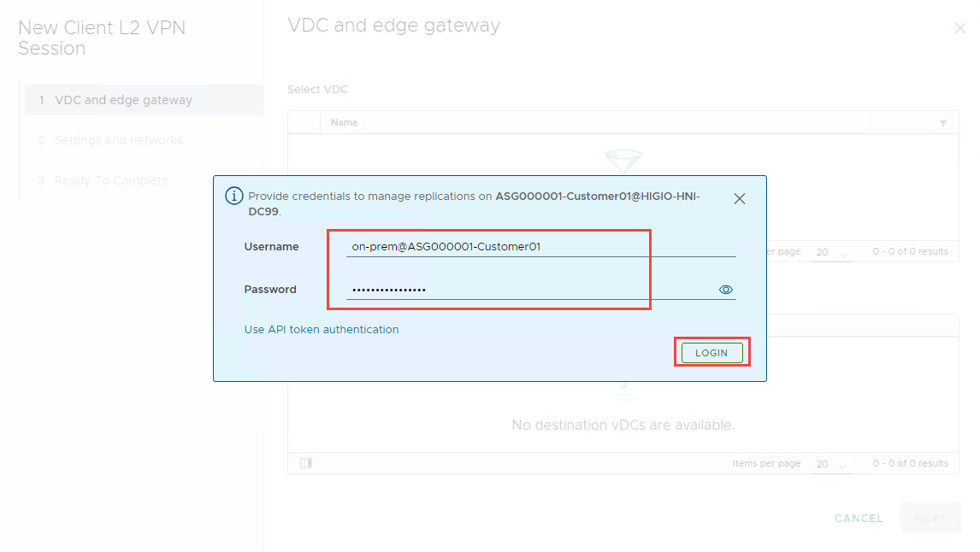
Task: Go to Settings and networks step
Action: pyautogui.click(x=118, y=140)
